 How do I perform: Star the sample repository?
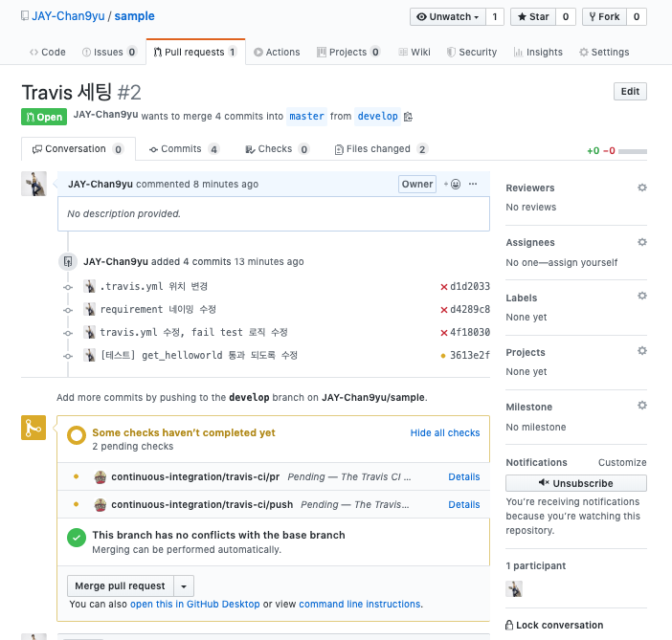click(x=533, y=16)
